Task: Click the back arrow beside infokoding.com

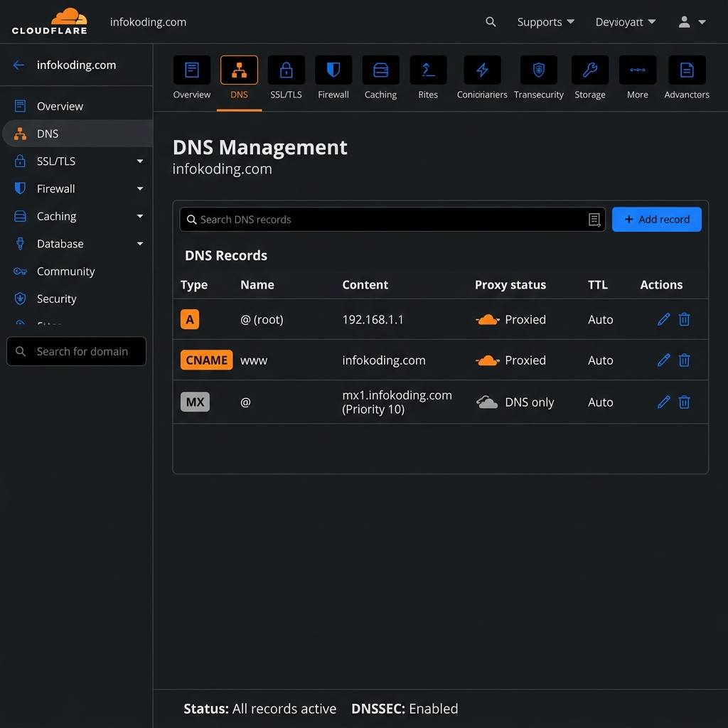Action: pos(18,65)
